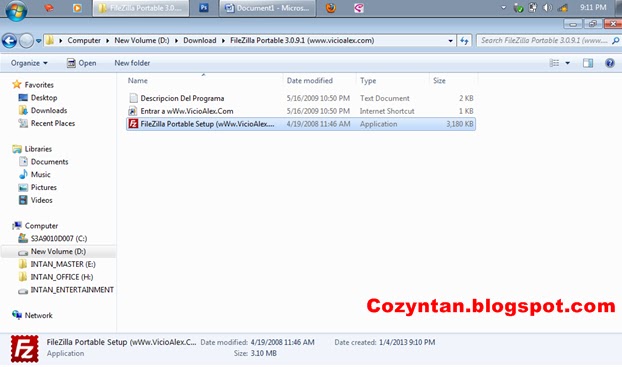This screenshot has width=622, height=367.
Task: Open recent pages dropdown arrow
Action: coord(38,40)
